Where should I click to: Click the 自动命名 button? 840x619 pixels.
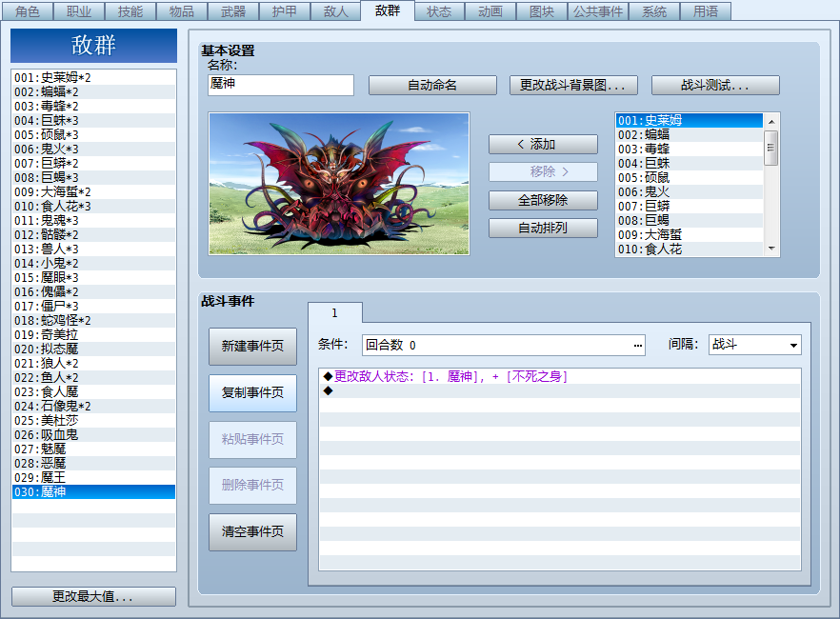[x=432, y=85]
